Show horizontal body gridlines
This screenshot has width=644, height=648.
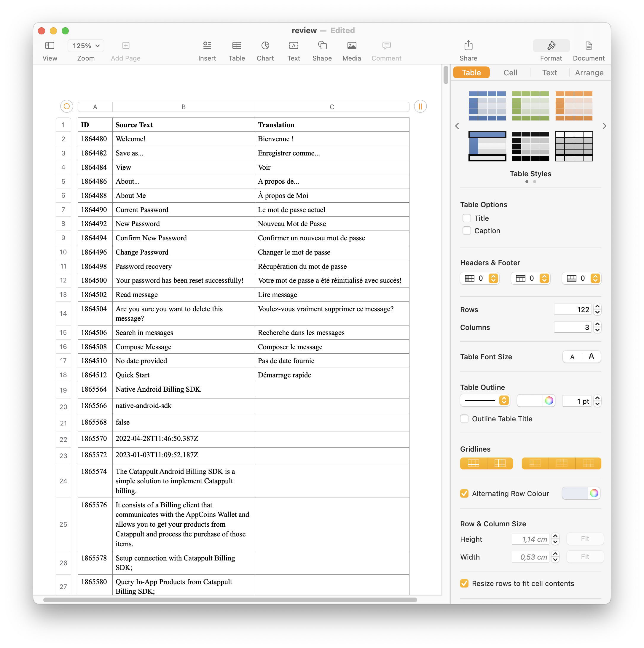point(473,463)
